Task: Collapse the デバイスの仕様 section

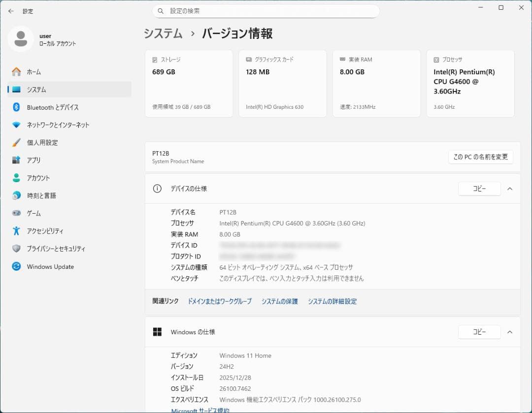Action: coord(510,189)
